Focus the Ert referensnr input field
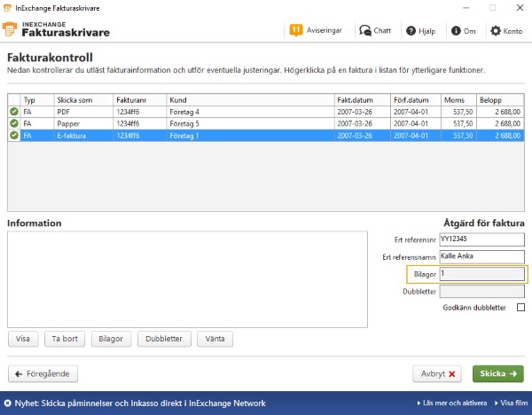 tap(481, 239)
